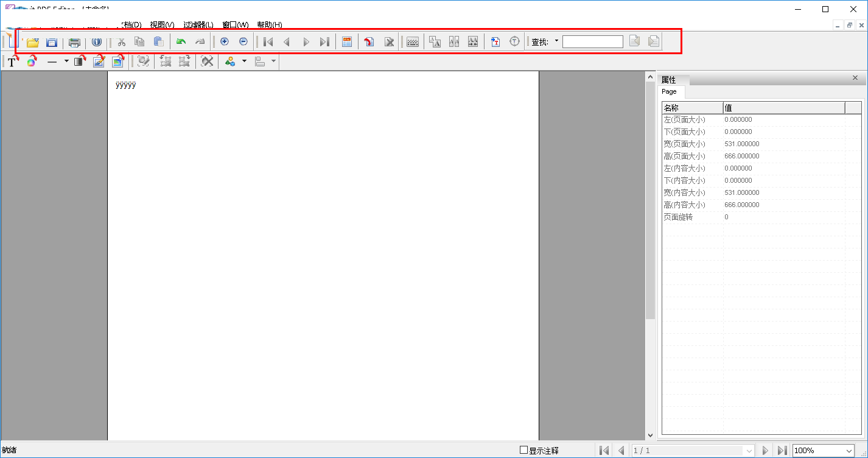
Task: Click inside the 查找 search input field
Action: [592, 41]
